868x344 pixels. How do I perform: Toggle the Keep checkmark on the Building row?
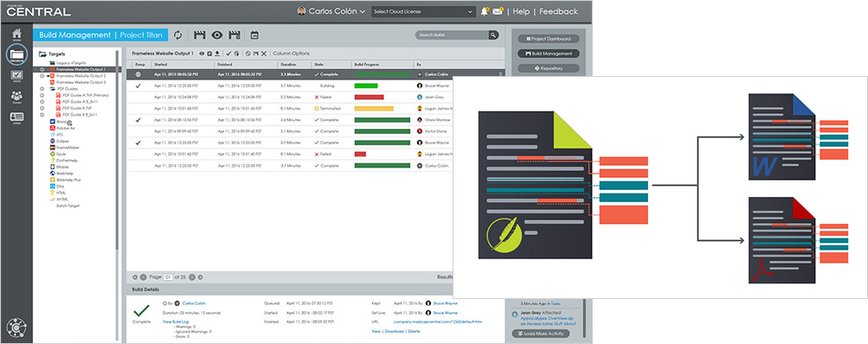click(138, 86)
